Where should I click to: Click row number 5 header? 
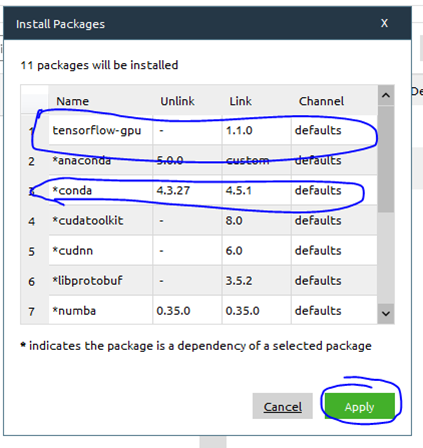point(32,251)
